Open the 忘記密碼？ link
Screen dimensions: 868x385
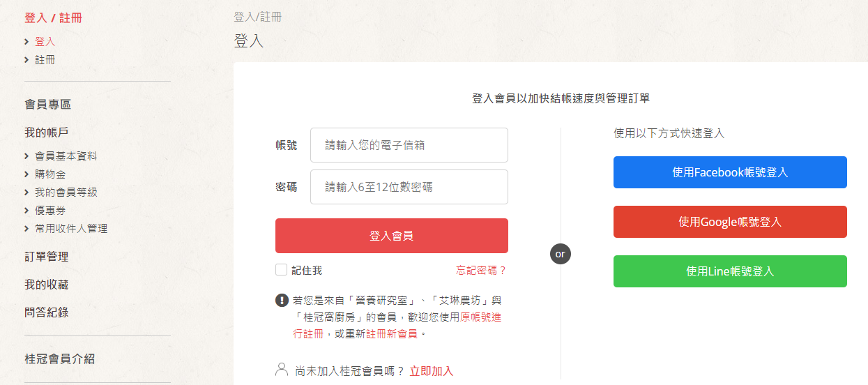tap(481, 270)
